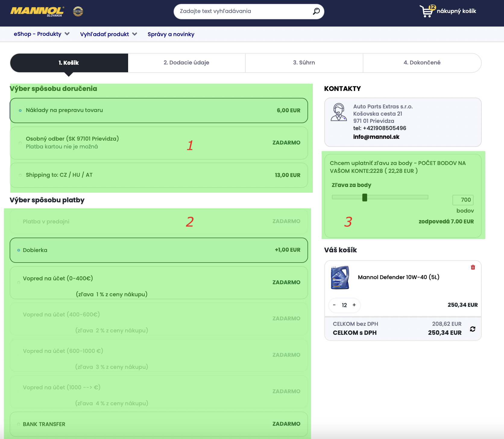Click the Mannol Slovakia logo
The height and width of the screenshot is (439, 504).
[37, 11]
